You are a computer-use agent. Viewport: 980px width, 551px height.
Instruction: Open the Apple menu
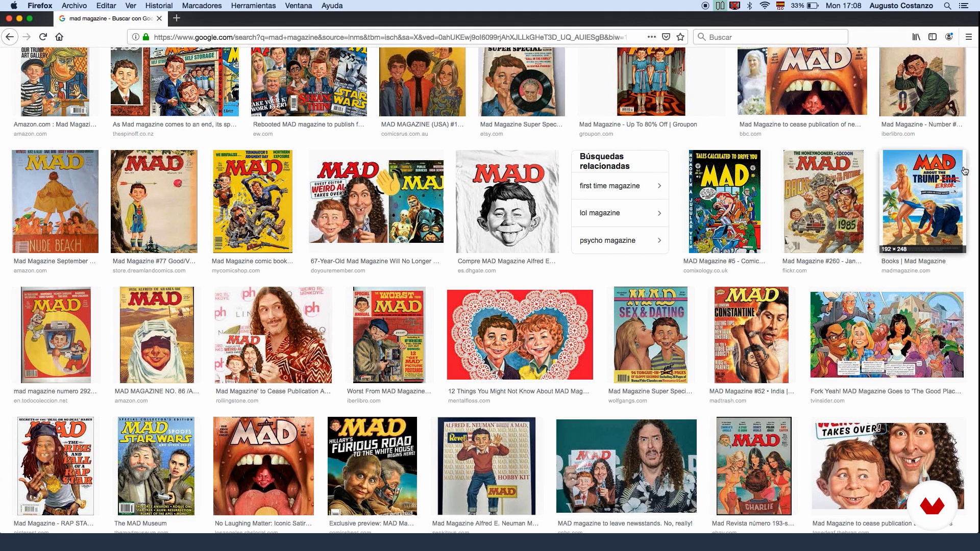(14, 6)
